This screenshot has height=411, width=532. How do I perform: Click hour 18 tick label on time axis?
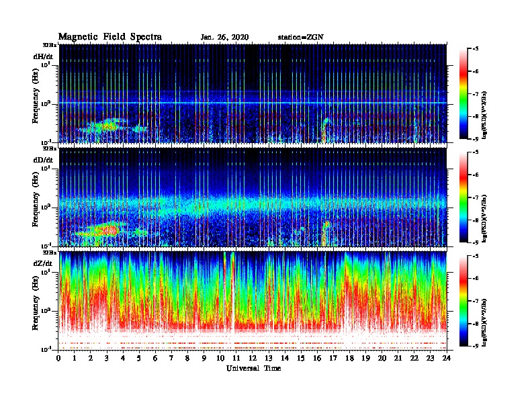[349, 359]
